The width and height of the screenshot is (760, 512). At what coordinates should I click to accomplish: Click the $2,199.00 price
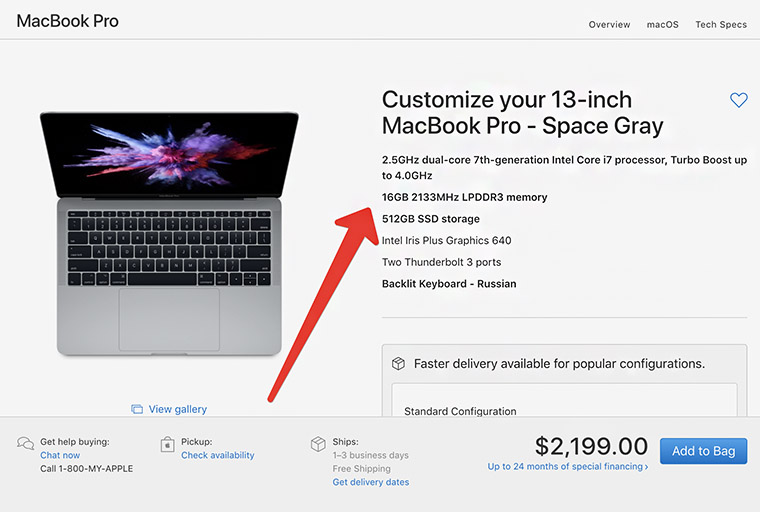tap(592, 446)
